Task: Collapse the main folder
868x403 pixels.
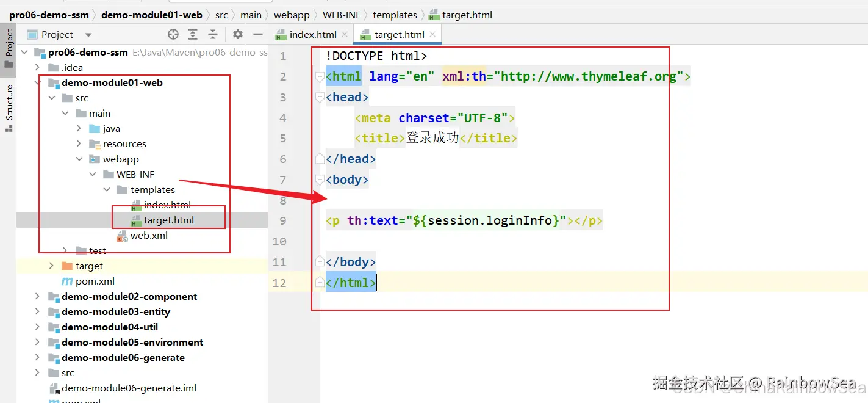Action: click(x=65, y=114)
